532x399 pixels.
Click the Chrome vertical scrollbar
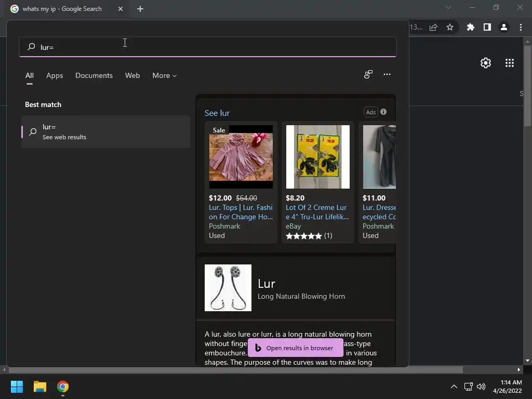tap(527, 85)
